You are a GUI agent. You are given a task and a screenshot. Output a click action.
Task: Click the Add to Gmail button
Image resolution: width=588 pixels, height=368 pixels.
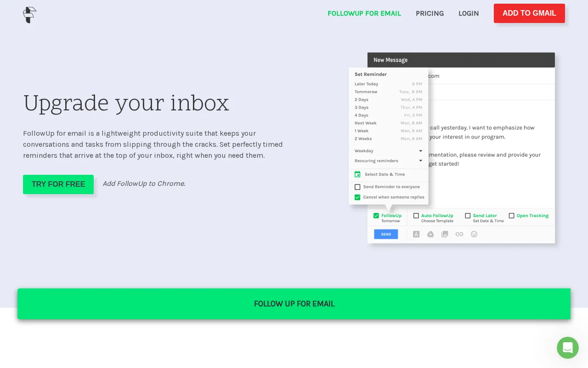click(529, 13)
